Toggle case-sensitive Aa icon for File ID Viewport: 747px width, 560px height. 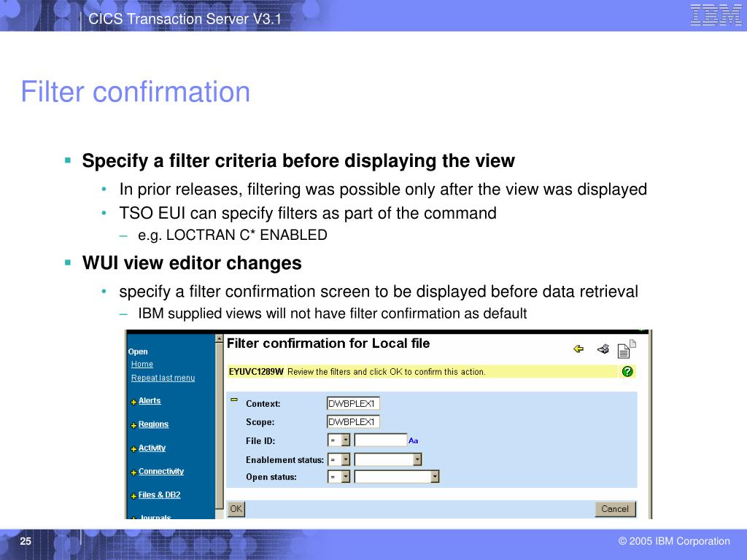(x=413, y=440)
